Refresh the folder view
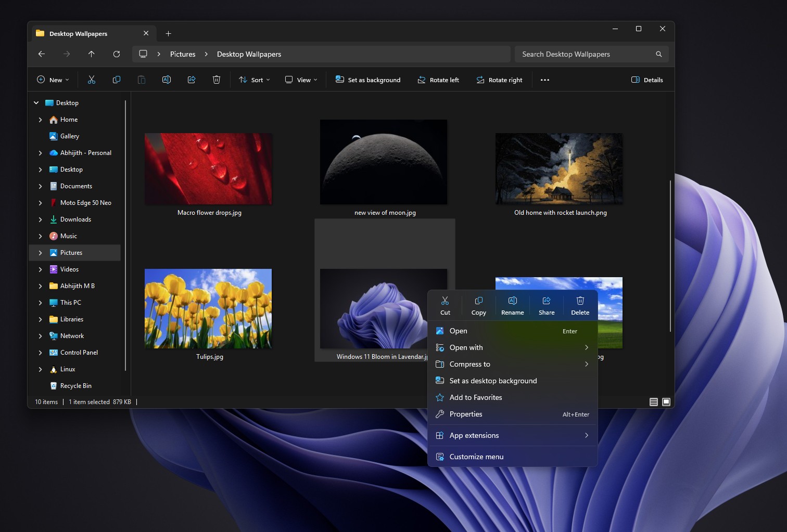This screenshot has height=532, width=787. point(117,54)
